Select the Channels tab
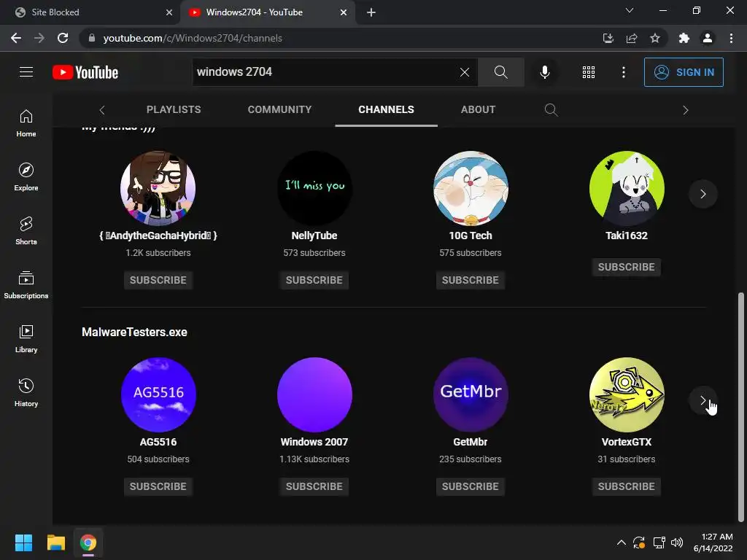 coord(387,109)
